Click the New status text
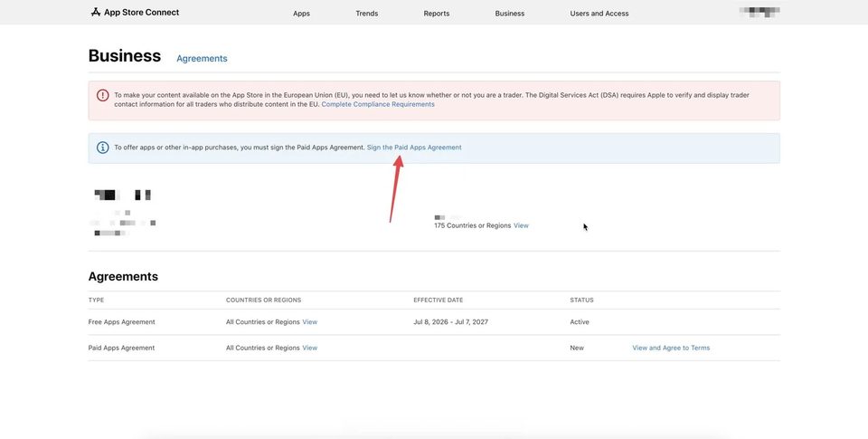 pos(577,348)
